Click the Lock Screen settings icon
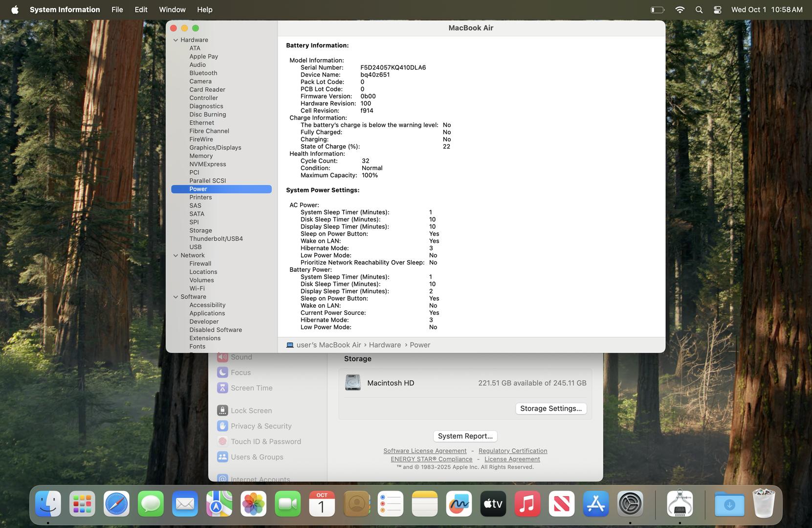812x528 pixels. [222, 411]
